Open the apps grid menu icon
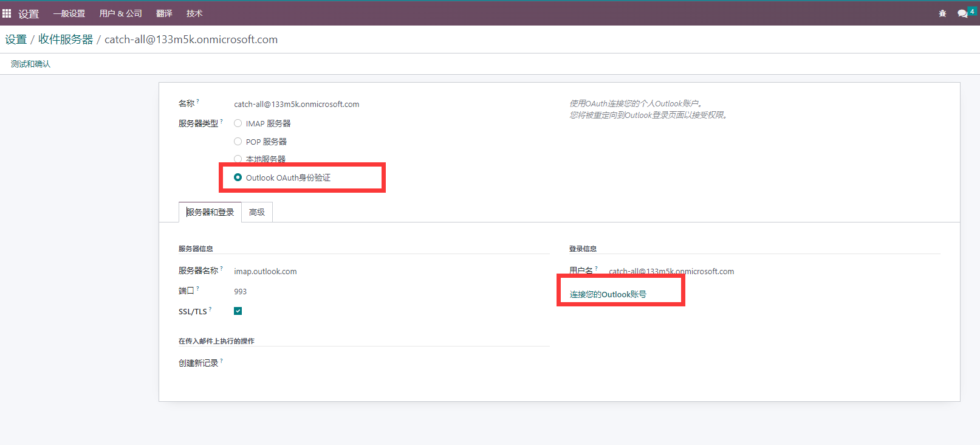 pos(7,13)
